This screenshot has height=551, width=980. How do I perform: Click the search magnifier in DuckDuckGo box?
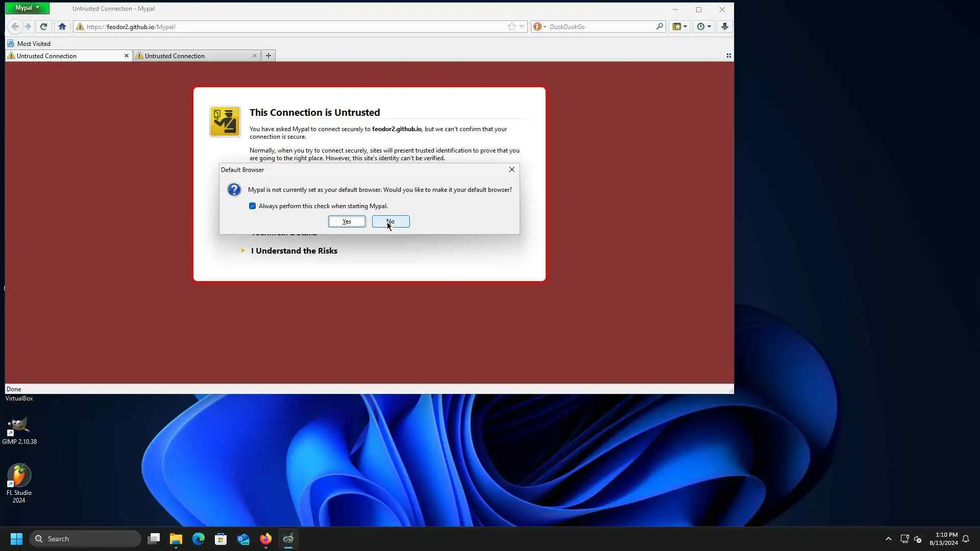[659, 27]
